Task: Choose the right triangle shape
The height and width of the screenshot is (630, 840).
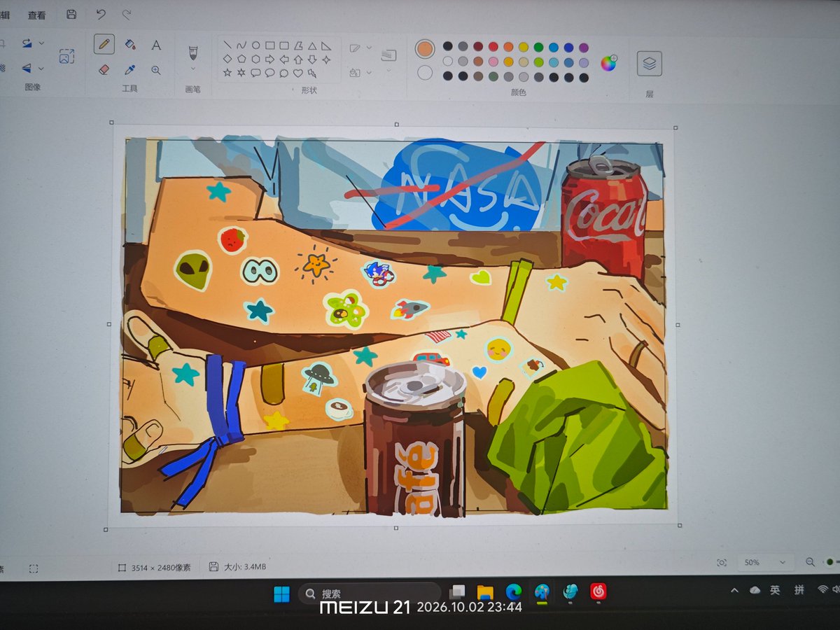Action: (326, 45)
